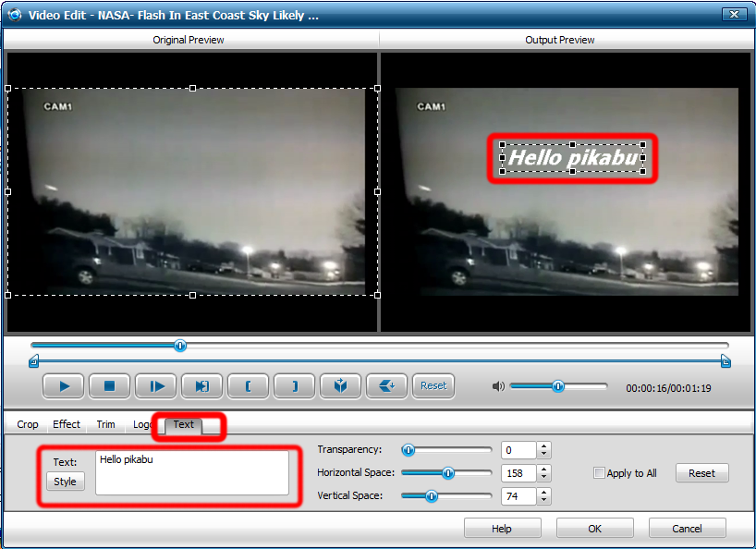Click the Stop playback button
Viewport: 756px width, 549px height.
pos(109,386)
